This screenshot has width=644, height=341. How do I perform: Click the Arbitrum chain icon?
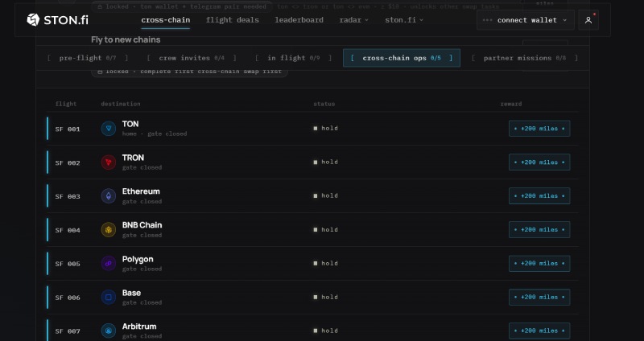[x=109, y=331]
